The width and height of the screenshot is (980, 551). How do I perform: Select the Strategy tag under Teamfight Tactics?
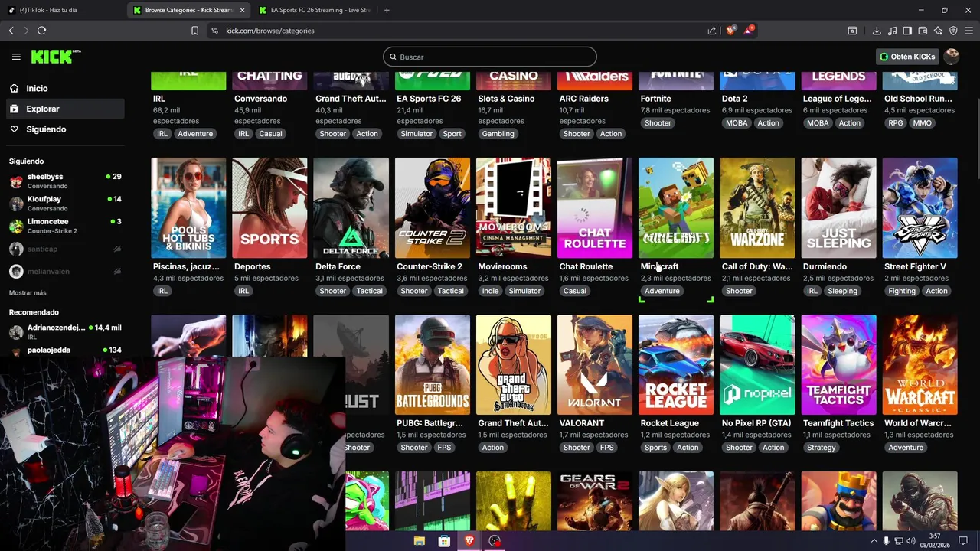pos(821,448)
